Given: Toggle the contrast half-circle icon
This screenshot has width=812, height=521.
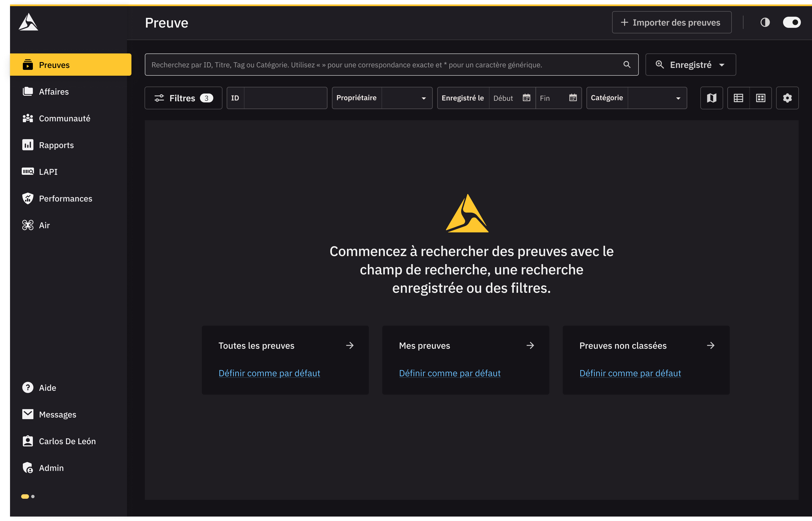Looking at the screenshot, I should pyautogui.click(x=765, y=23).
